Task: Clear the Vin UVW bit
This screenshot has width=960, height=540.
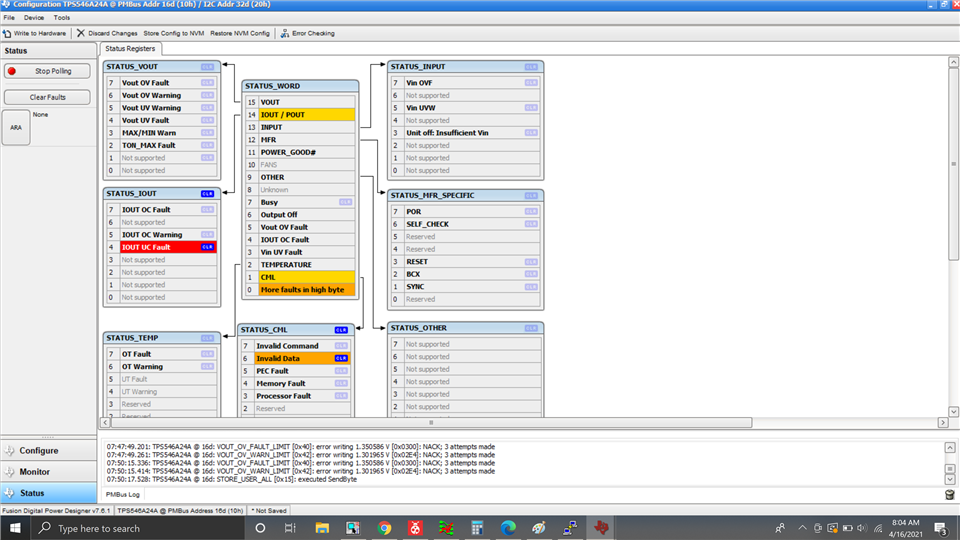Action: click(531, 108)
